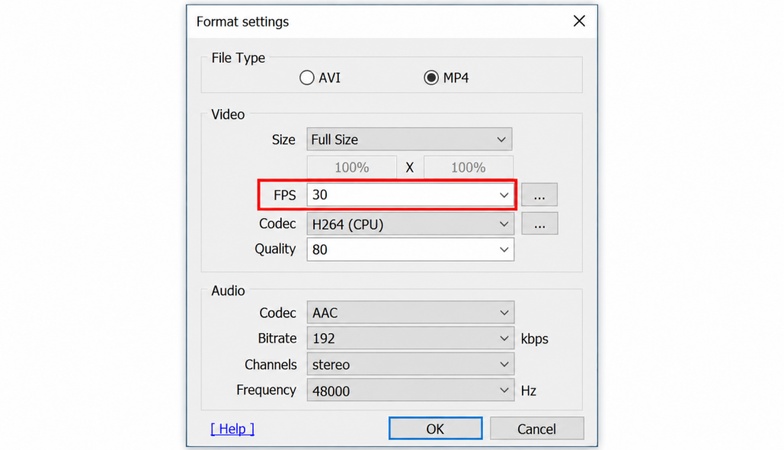Open the Bitrate dropdown showing 192
This screenshot has width=784, height=450.
click(410, 338)
